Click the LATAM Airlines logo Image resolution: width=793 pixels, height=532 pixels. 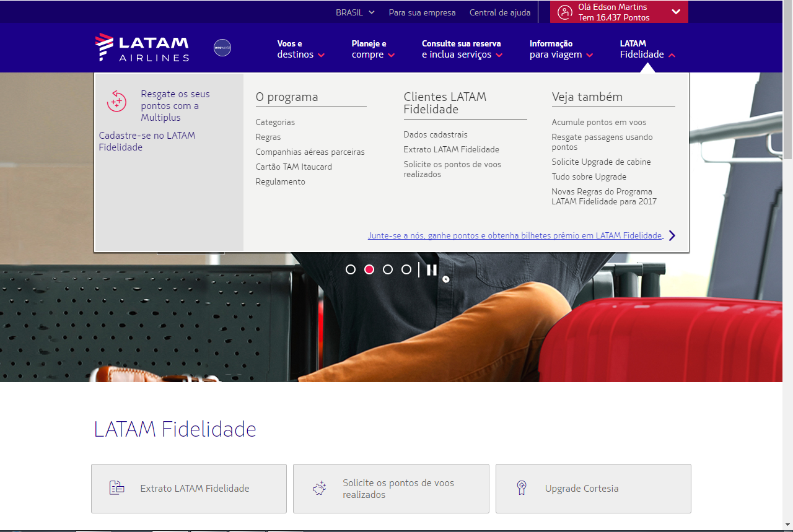coord(142,48)
